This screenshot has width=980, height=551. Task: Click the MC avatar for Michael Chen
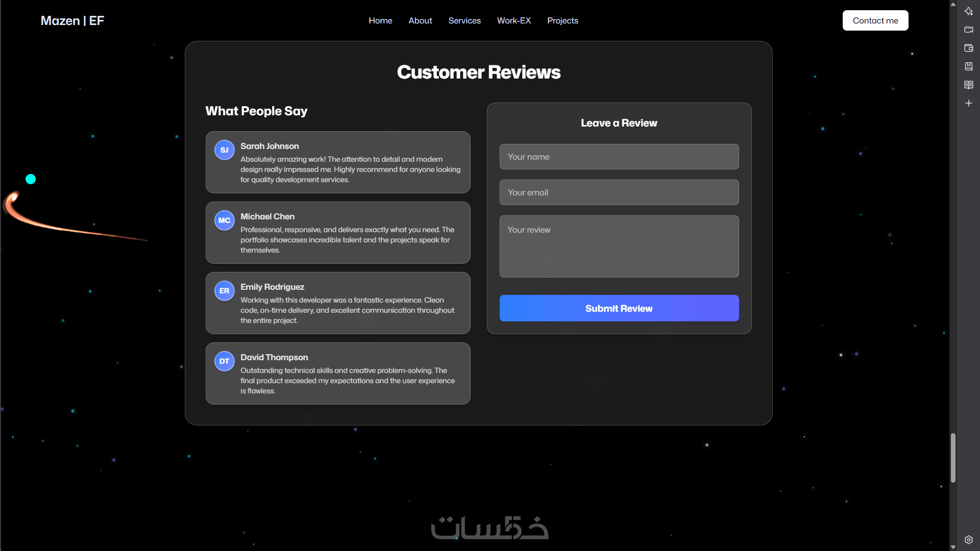(224, 220)
